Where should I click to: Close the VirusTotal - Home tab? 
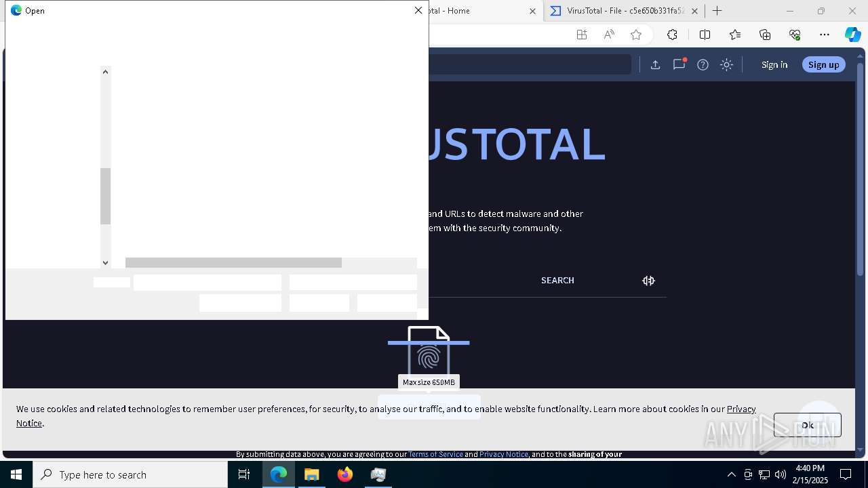(x=532, y=11)
